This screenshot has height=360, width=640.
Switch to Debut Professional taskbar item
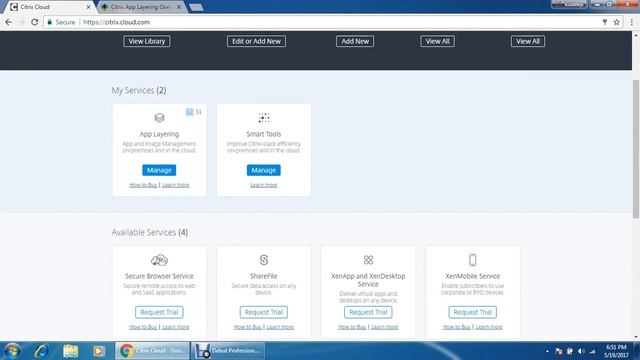228,351
